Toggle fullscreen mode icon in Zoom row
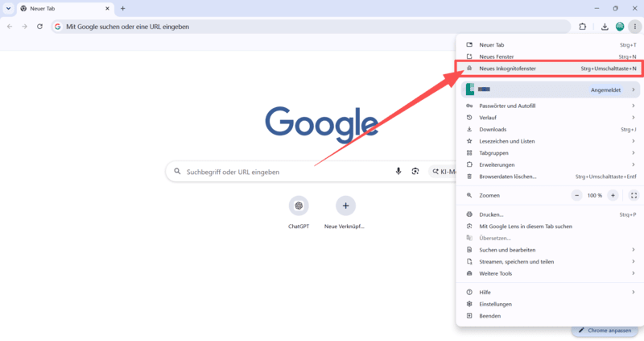 tap(634, 195)
